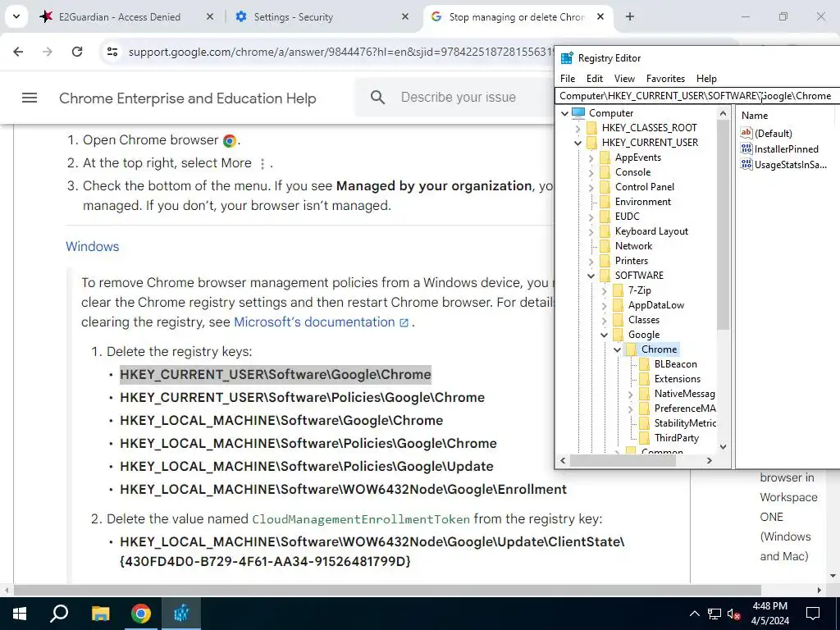The width and height of the screenshot is (840, 630).
Task: Click the Chrome Enterprise and Education Help title
Action: (x=188, y=98)
